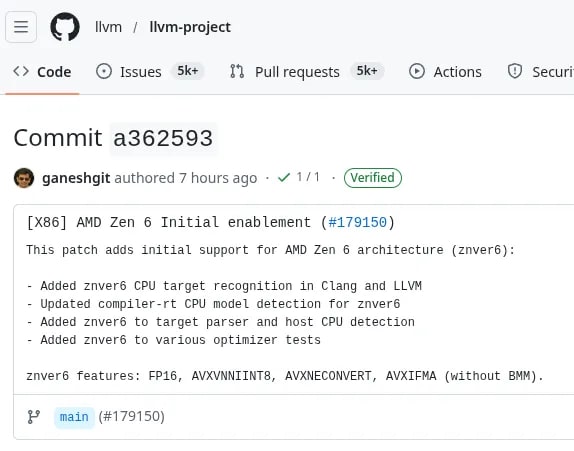This screenshot has width=574, height=451.
Task: Open #179150 link in commit title
Action: 358,222
